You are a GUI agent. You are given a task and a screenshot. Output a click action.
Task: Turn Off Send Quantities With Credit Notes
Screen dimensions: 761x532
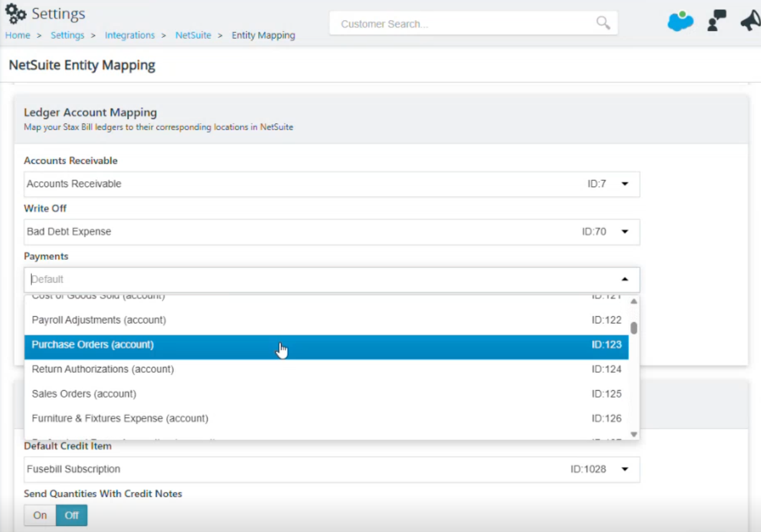point(72,515)
